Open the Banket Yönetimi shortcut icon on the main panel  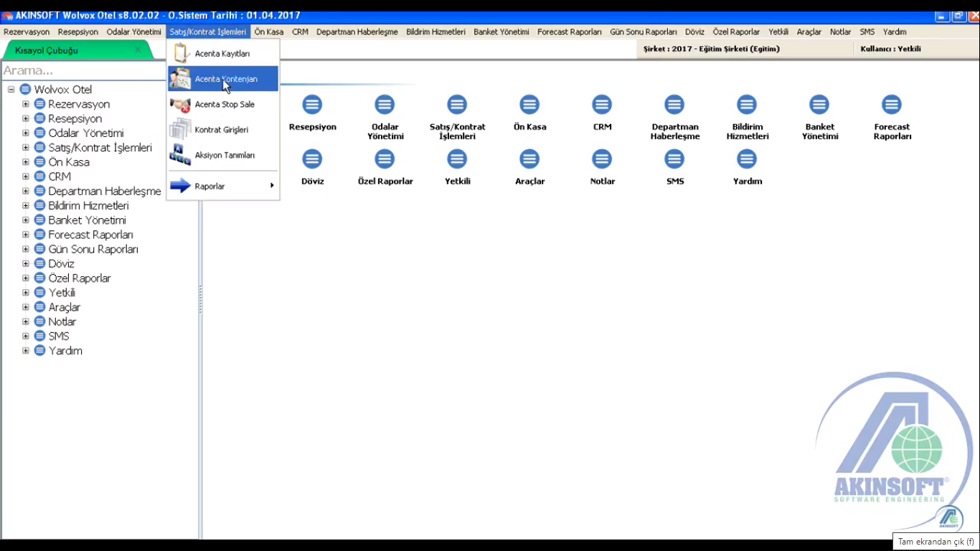[819, 105]
